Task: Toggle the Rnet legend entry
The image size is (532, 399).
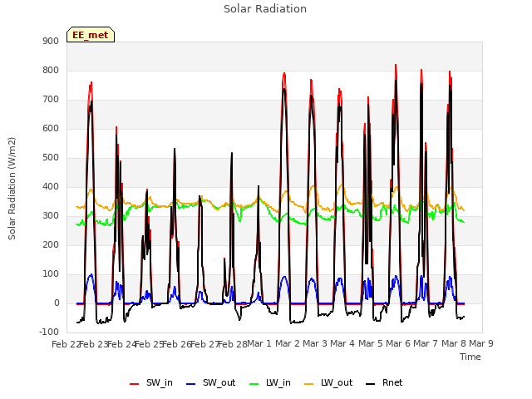Action: click(384, 382)
